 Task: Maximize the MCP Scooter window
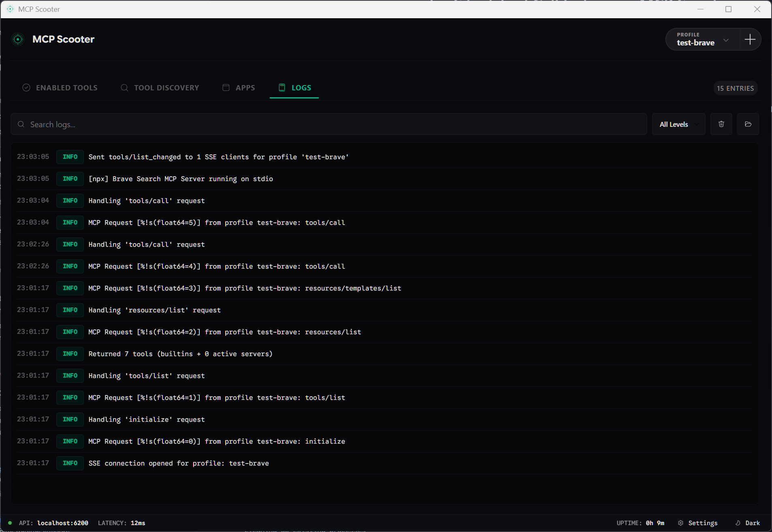coord(728,9)
